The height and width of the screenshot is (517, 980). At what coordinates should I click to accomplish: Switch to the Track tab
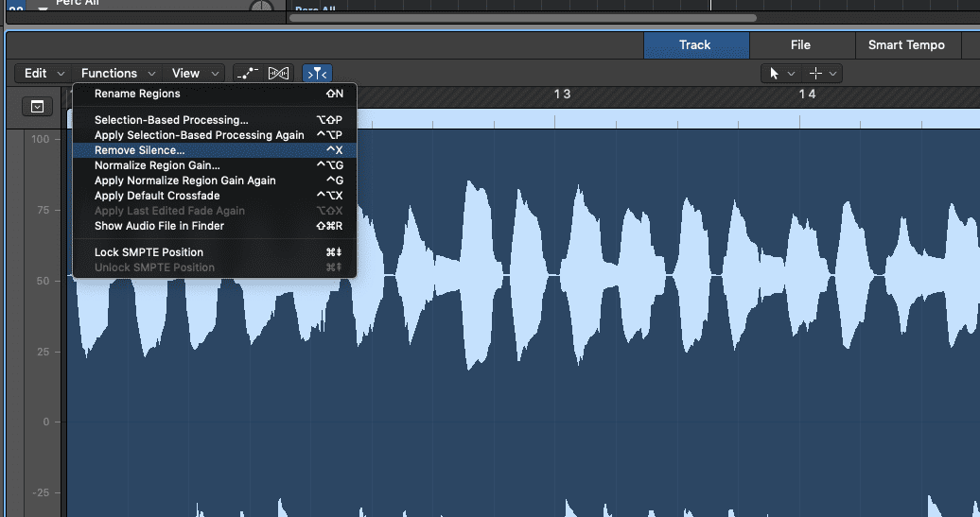pos(695,44)
